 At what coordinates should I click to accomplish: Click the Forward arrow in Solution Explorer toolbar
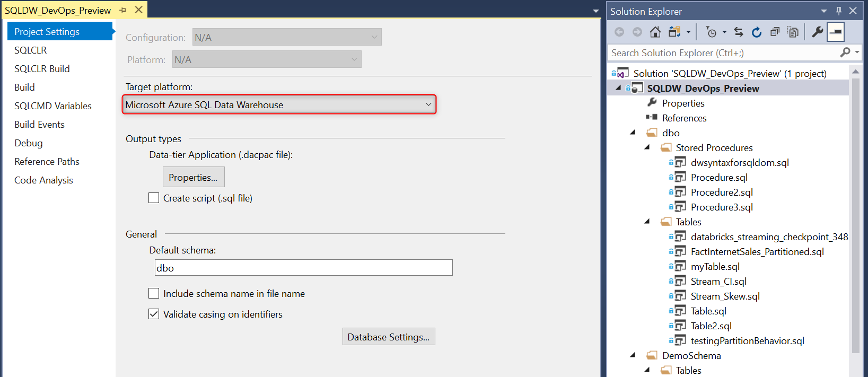point(637,32)
